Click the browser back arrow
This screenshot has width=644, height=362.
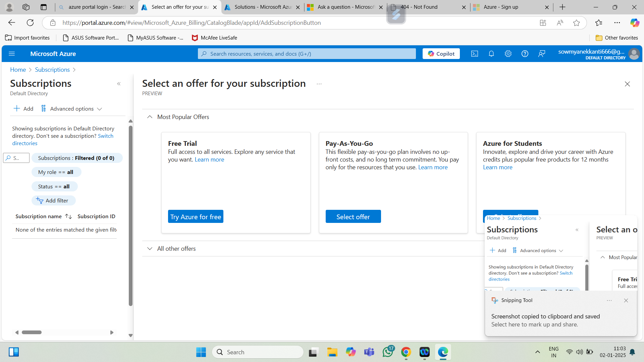(x=12, y=23)
